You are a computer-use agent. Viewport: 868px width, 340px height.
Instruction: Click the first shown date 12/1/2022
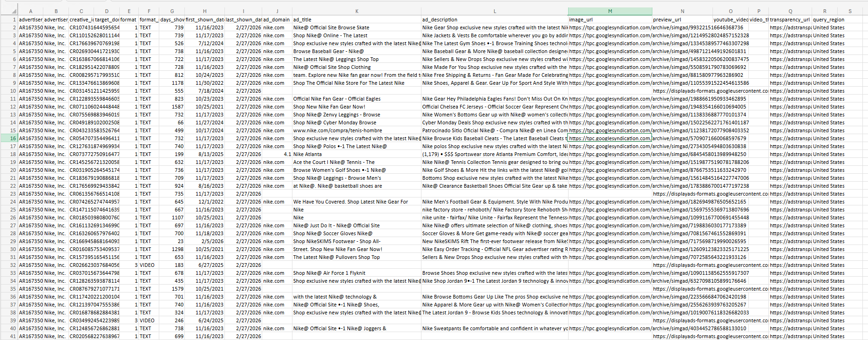coord(204,202)
